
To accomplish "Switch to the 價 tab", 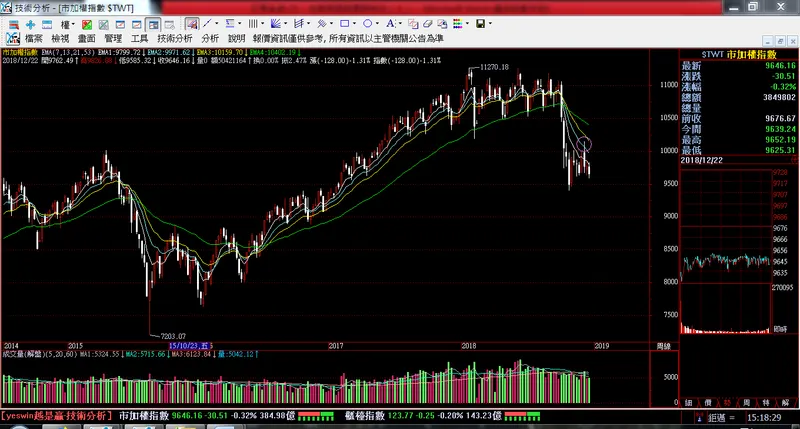I will (708, 402).
